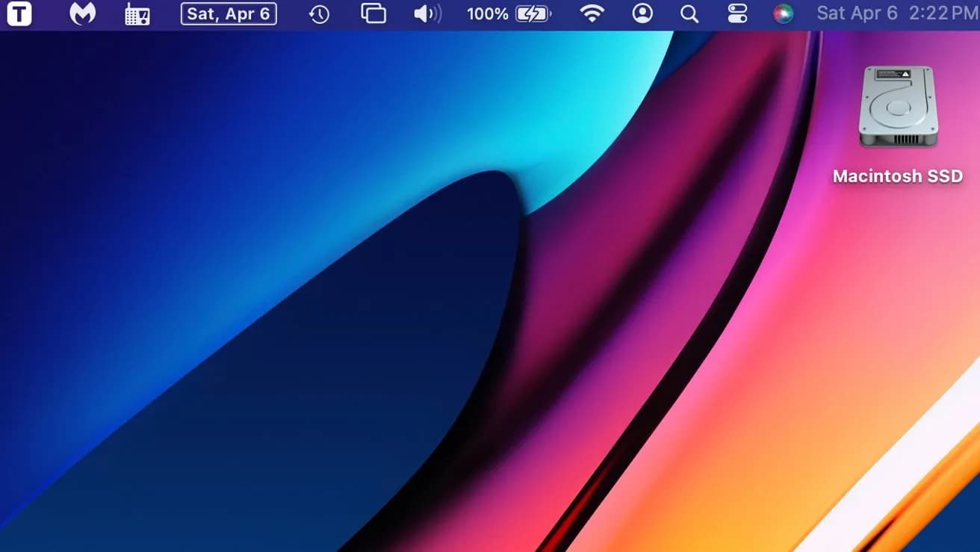Activate Siri from the menu bar

(x=783, y=14)
